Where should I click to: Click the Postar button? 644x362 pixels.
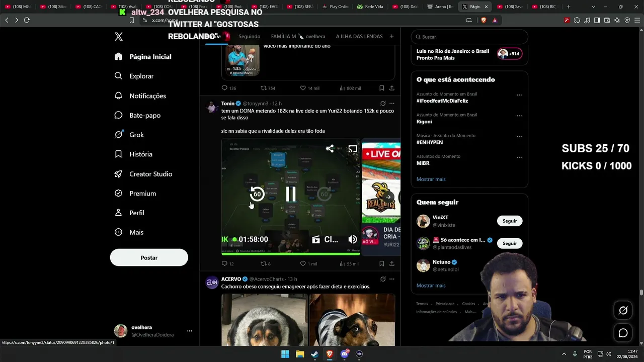click(149, 257)
